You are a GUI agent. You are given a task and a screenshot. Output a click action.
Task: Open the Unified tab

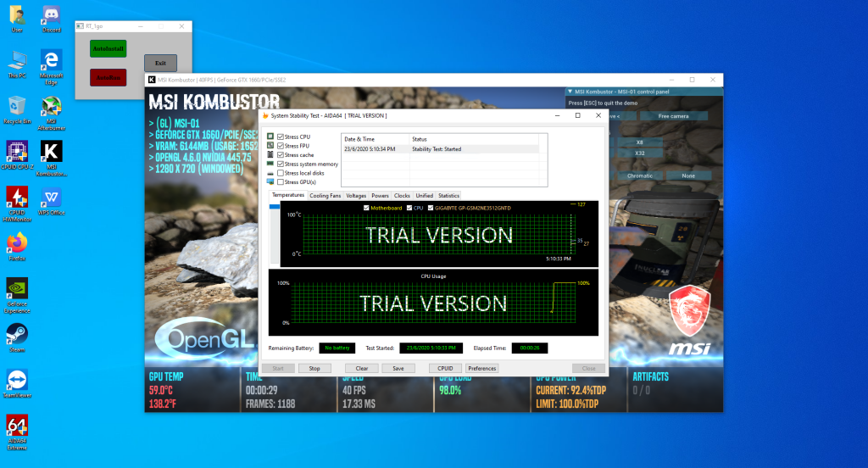[424, 196]
